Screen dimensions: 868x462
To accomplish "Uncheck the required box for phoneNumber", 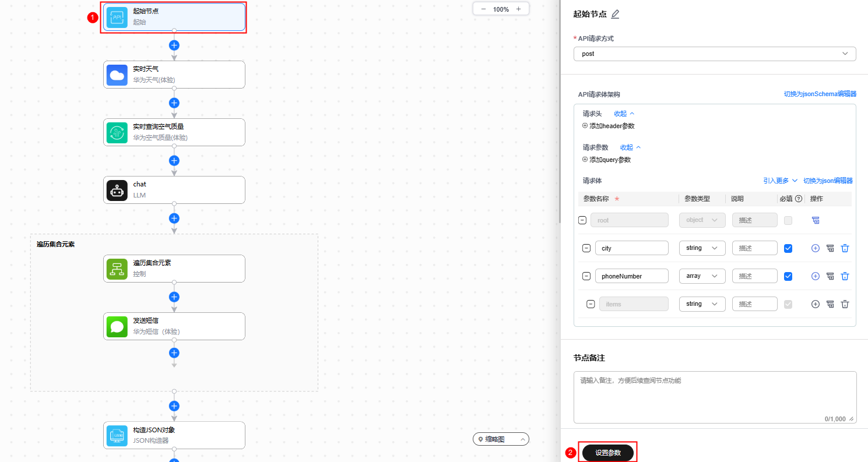I will tap(788, 276).
